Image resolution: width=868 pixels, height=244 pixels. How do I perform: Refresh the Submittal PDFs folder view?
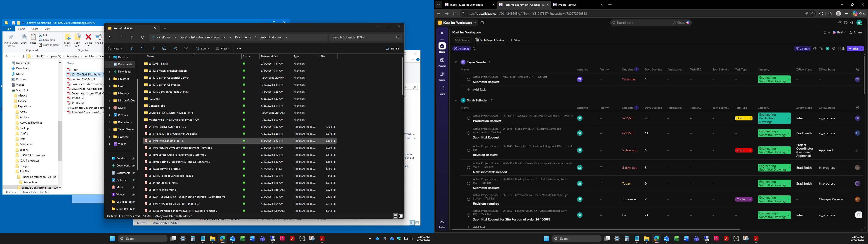[x=143, y=38]
